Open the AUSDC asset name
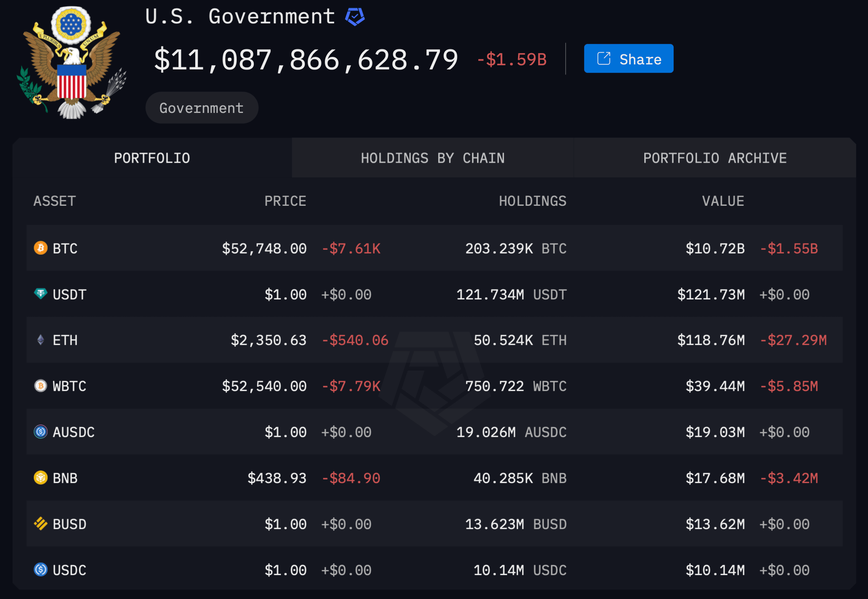 click(x=74, y=432)
